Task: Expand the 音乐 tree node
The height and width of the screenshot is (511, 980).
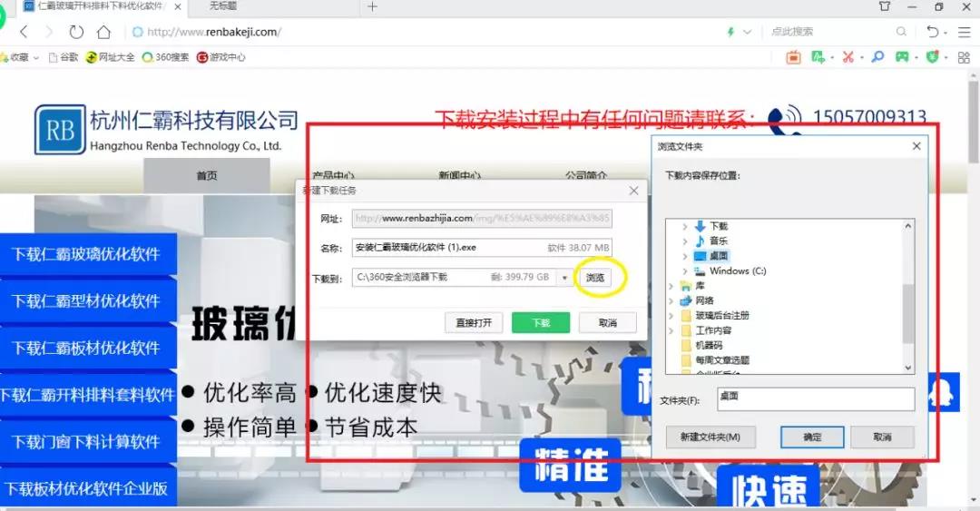Action: (x=685, y=241)
